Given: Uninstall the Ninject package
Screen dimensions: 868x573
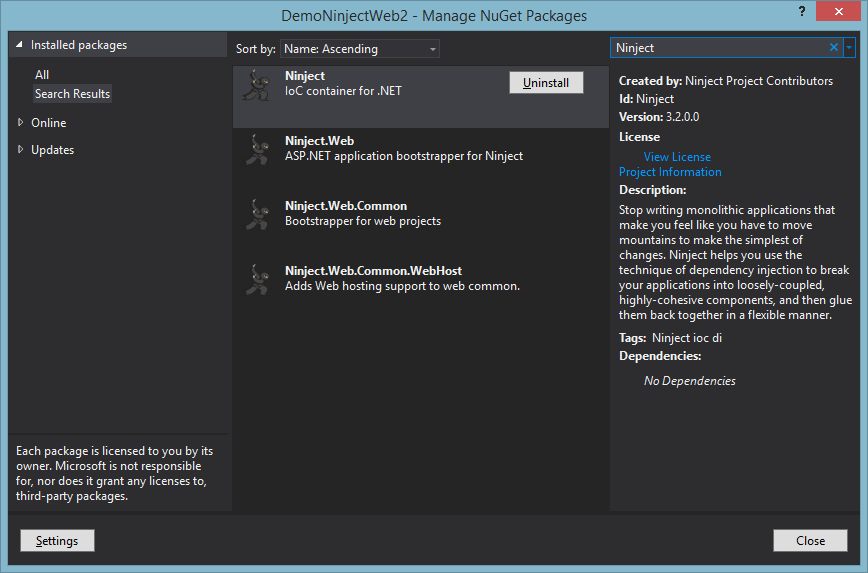Looking at the screenshot, I should (x=546, y=82).
